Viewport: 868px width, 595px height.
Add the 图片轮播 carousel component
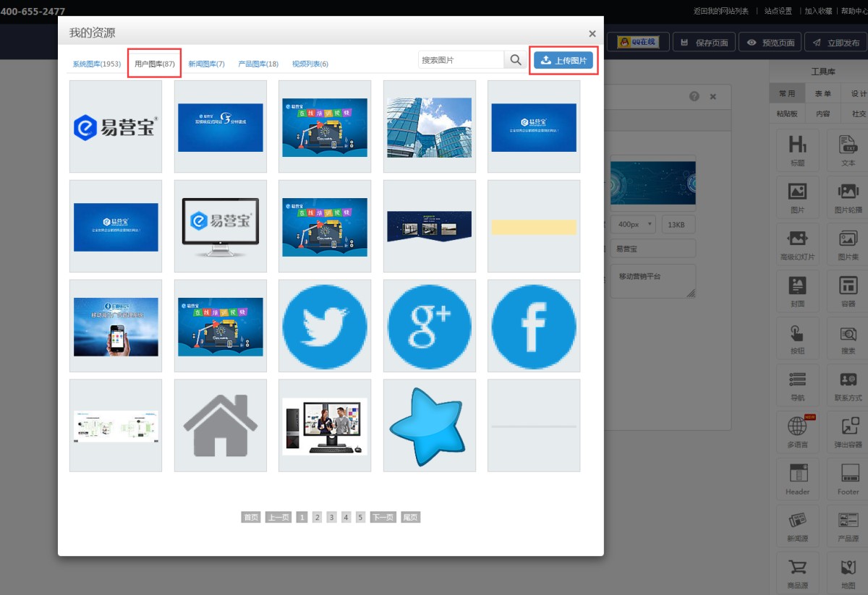coord(848,197)
